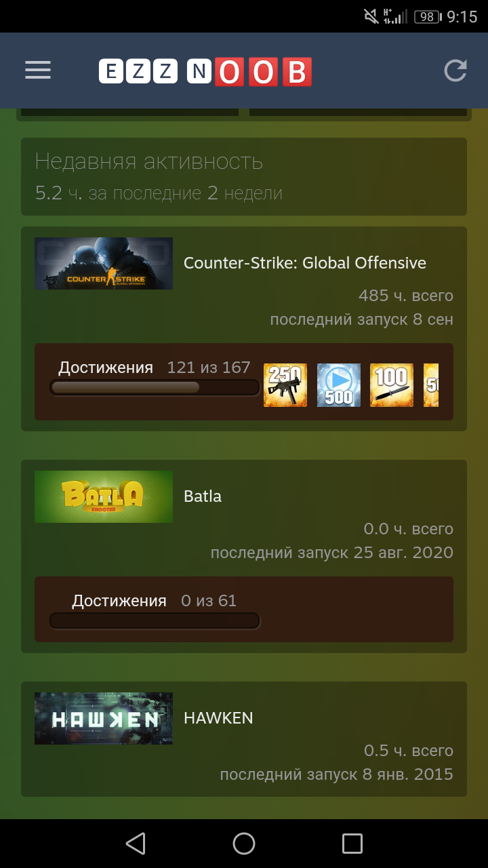Tap the Android back navigation button
Viewport: 488px width, 868px height.
click(x=136, y=844)
